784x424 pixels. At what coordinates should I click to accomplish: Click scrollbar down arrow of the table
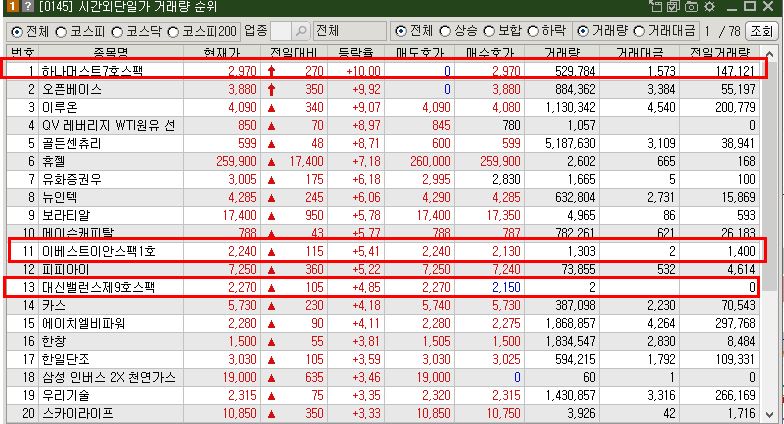769,414
